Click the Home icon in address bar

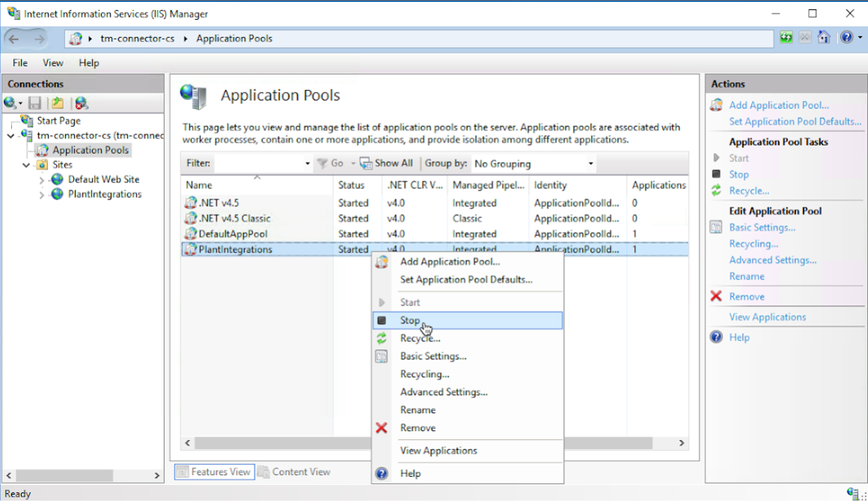[824, 38]
